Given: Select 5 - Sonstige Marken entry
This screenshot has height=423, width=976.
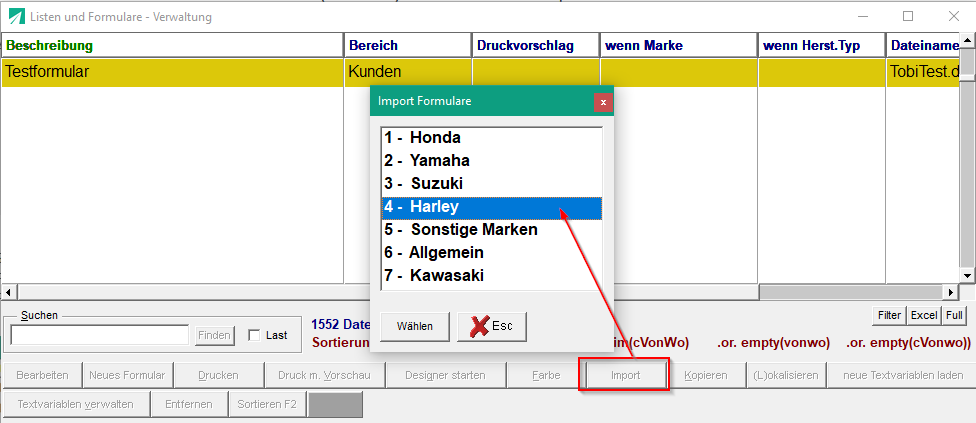Looking at the screenshot, I should (491, 230).
